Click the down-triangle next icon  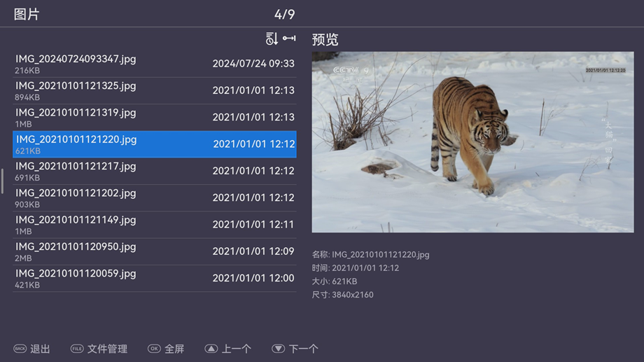[x=278, y=349]
